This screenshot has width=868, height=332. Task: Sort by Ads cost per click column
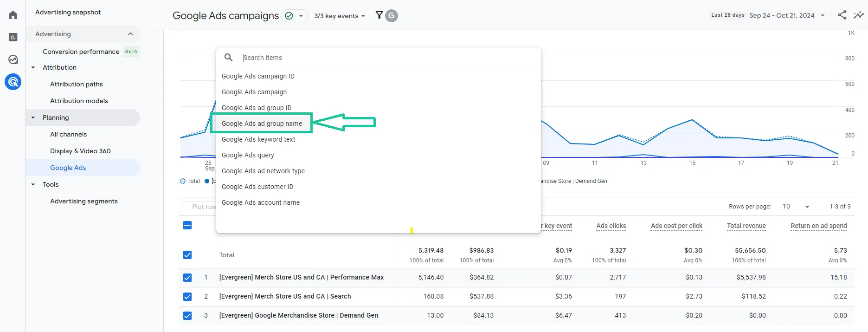click(676, 226)
